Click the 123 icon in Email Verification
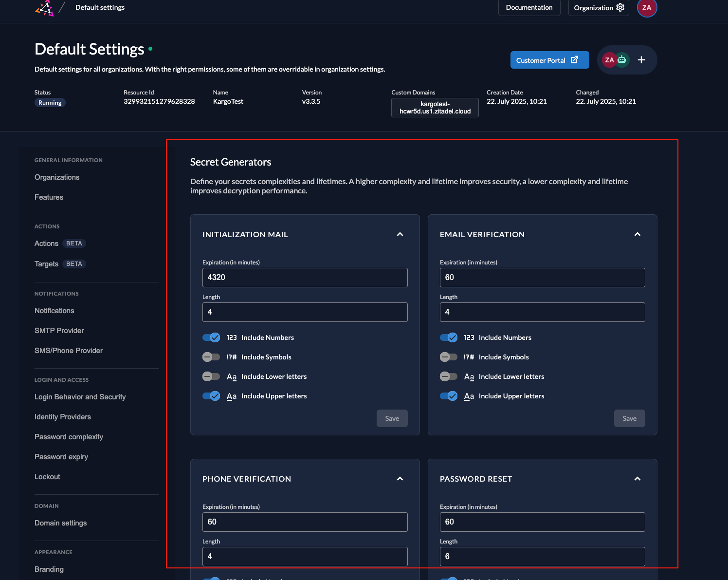 (x=469, y=337)
